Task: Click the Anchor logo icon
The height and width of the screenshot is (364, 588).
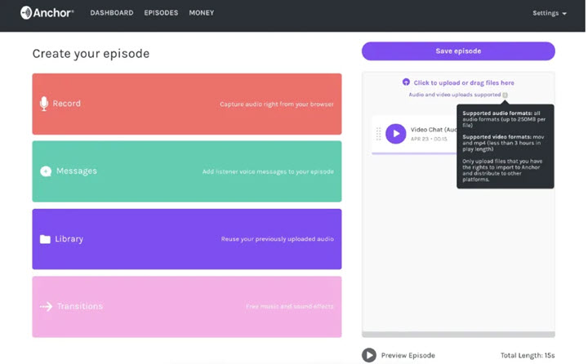Action: coord(26,13)
